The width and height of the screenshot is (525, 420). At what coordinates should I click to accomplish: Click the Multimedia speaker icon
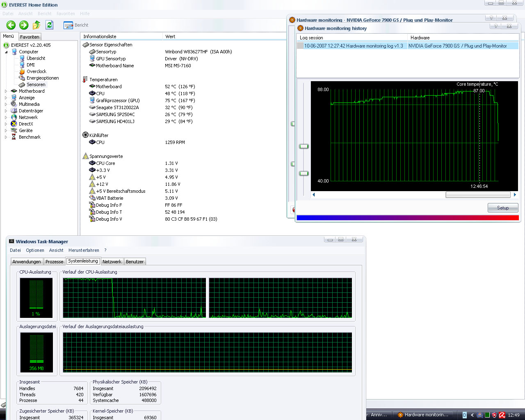(x=14, y=104)
